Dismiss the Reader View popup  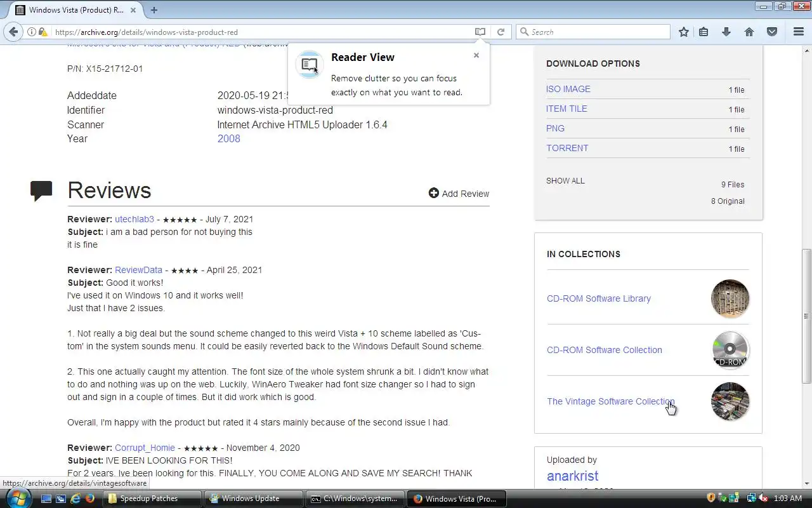[x=476, y=55]
